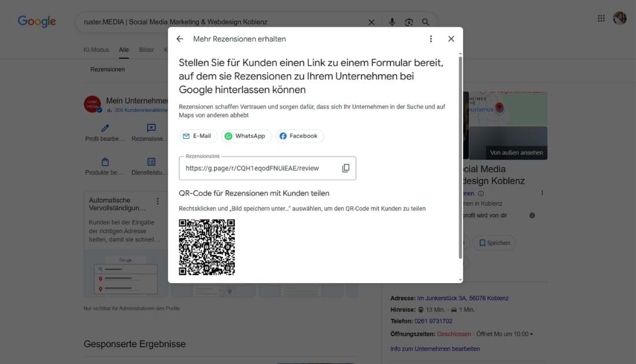
Task: Clear the search box with the X icon
Action: click(x=372, y=23)
